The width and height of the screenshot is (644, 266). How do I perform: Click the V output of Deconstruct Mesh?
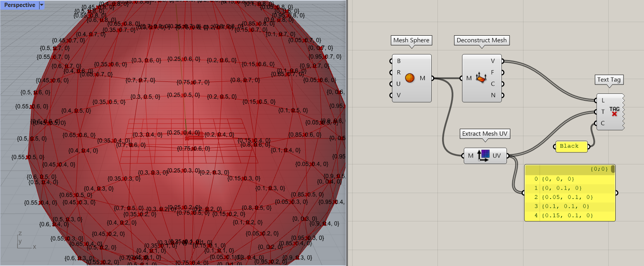click(x=493, y=61)
